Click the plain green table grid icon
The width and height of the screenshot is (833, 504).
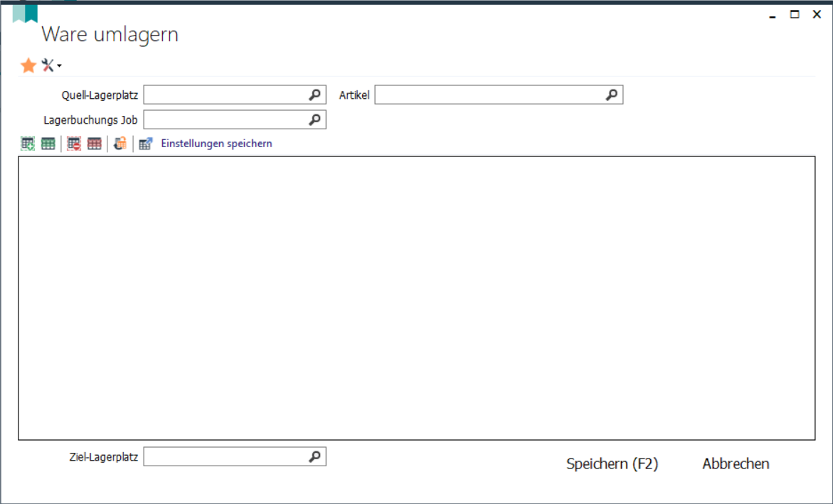[x=48, y=144]
